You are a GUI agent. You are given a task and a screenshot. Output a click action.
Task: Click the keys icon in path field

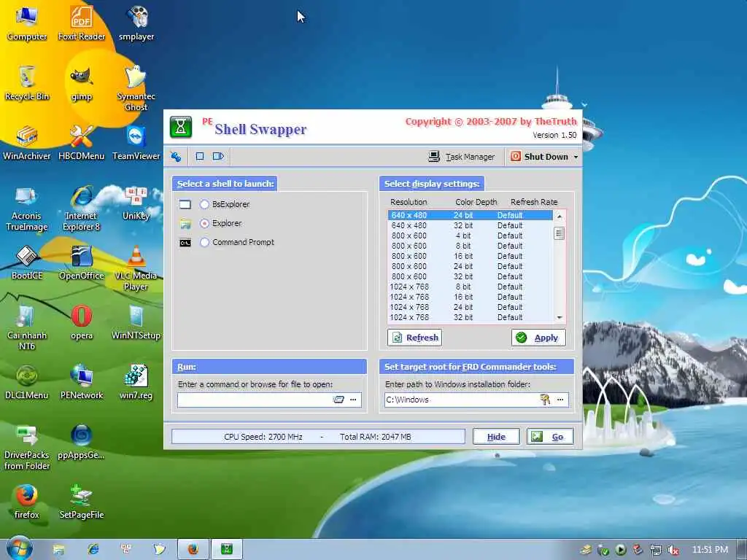pyautogui.click(x=545, y=400)
